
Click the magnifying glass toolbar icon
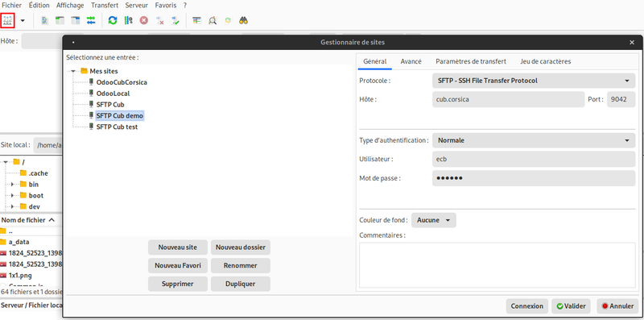(213, 20)
